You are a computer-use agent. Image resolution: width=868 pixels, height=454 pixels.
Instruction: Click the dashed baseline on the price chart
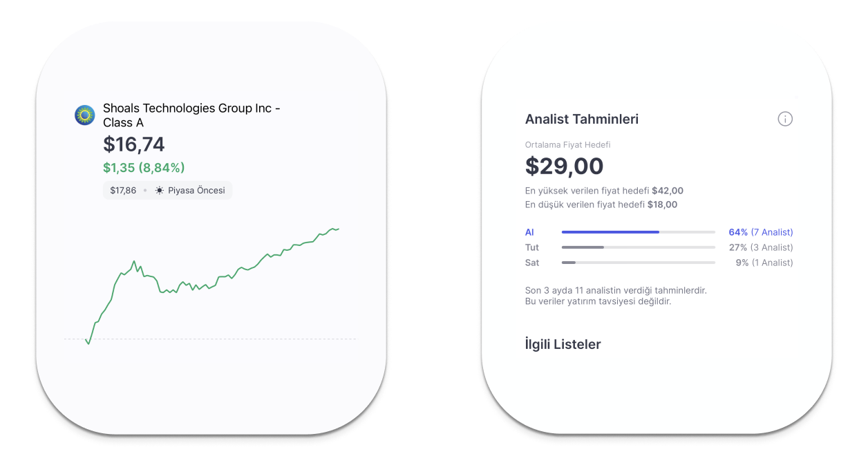tap(211, 339)
